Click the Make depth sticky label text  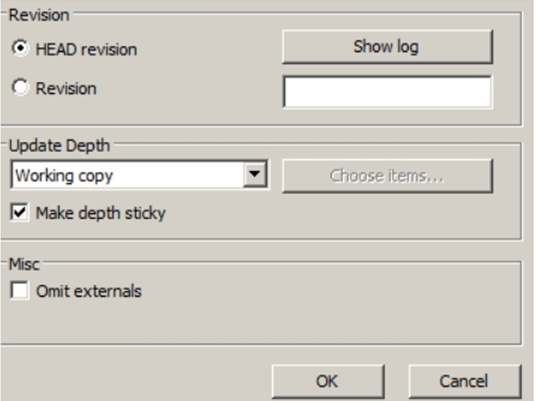point(101,213)
